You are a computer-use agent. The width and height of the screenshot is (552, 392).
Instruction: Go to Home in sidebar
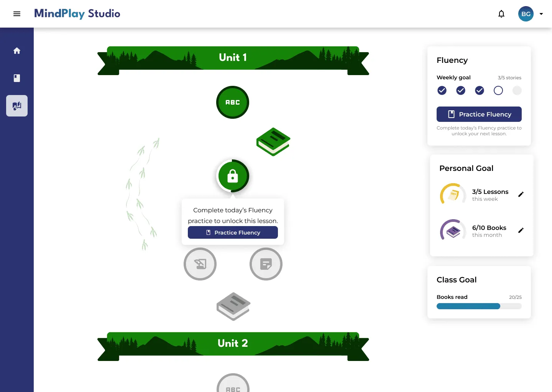click(x=17, y=51)
